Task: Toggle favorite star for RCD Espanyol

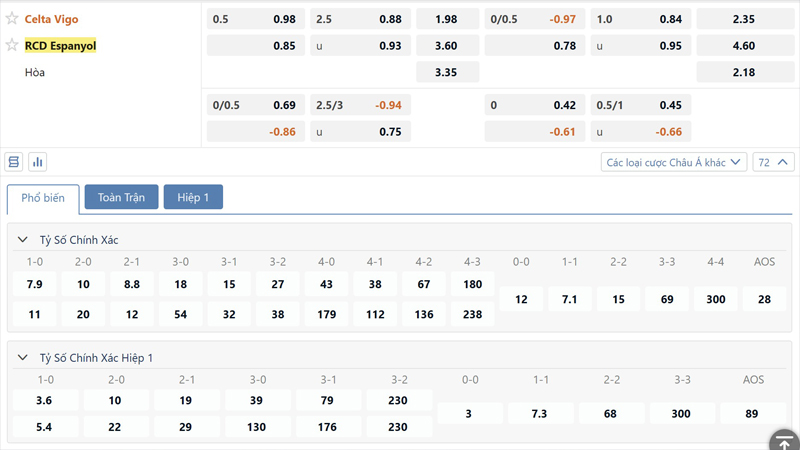Action: point(12,45)
